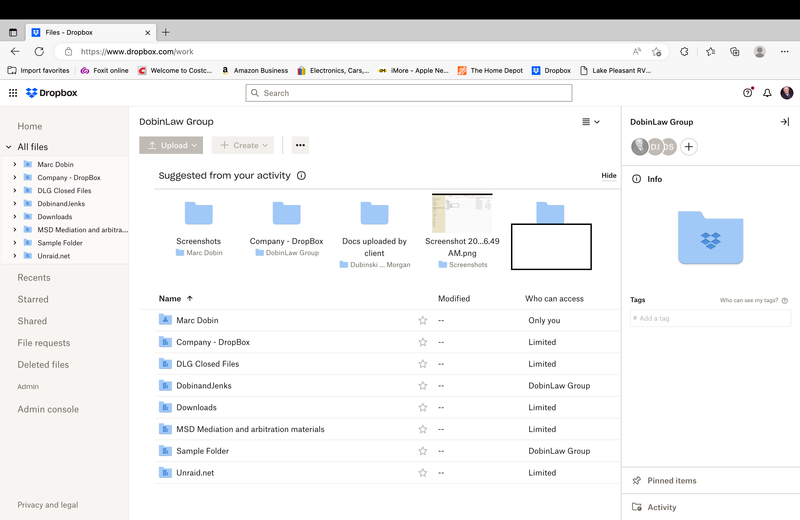
Task: Expand DobinandJenks in sidebar tree
Action: click(15, 203)
